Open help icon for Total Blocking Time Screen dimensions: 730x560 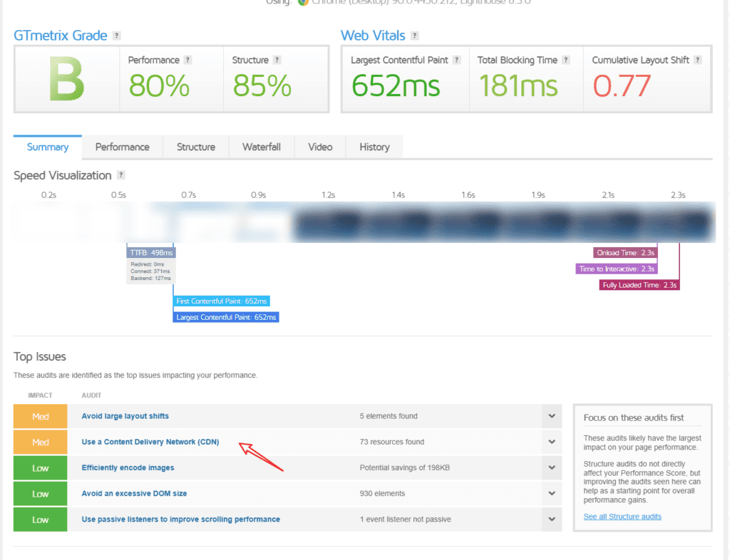tap(565, 60)
